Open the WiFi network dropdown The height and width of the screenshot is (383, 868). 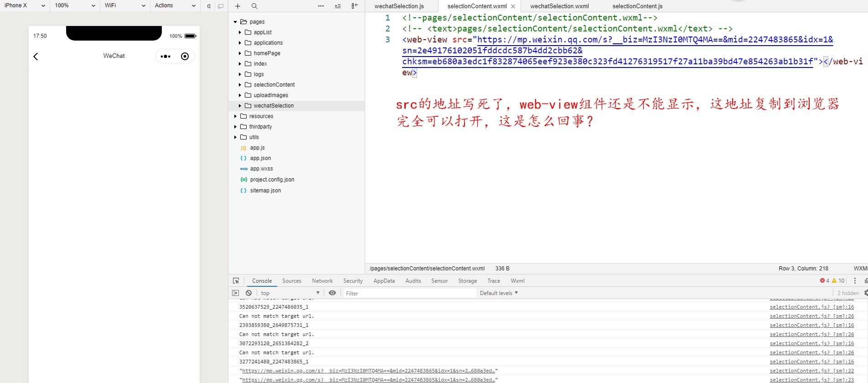125,5
